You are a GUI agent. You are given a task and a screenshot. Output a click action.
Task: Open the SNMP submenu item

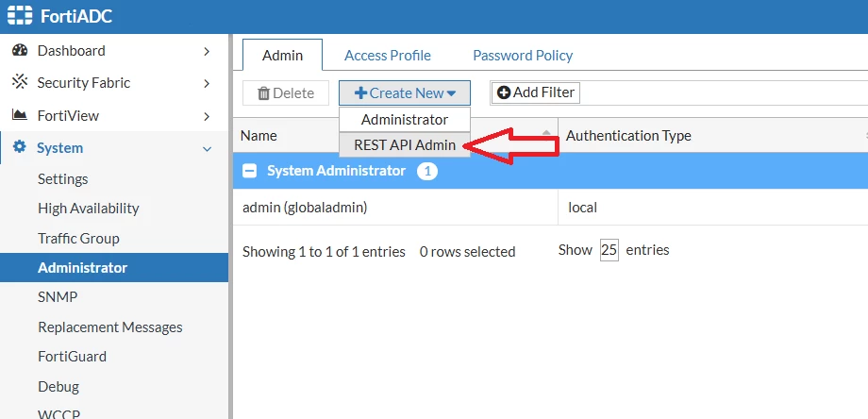click(57, 297)
